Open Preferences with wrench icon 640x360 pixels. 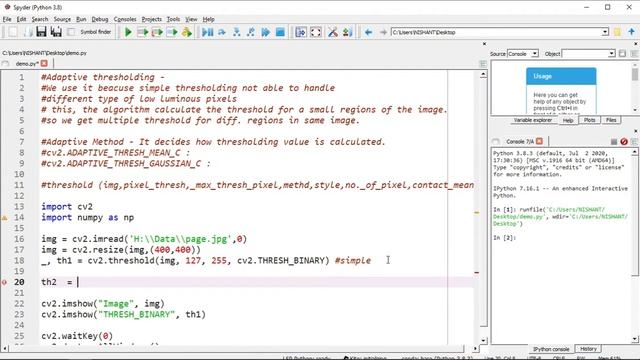[333, 32]
